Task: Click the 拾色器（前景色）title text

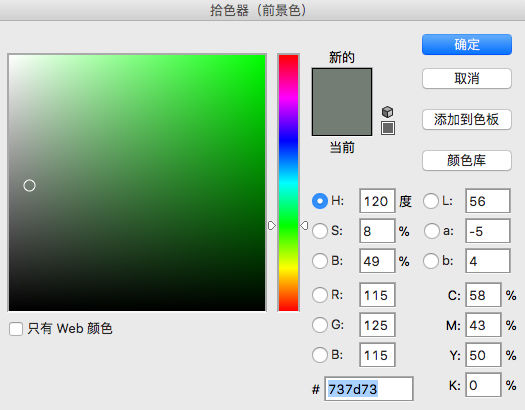Action: [x=258, y=10]
